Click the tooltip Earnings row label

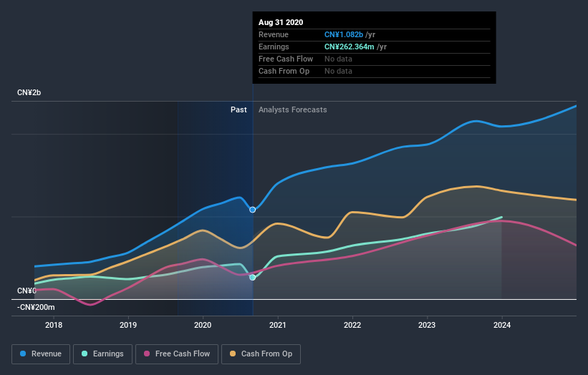pos(274,47)
